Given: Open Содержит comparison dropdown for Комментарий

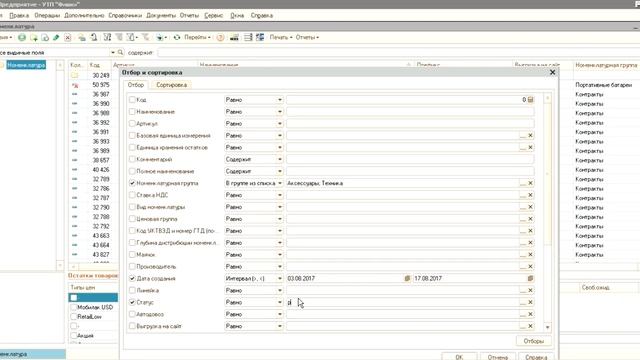Looking at the screenshot, I should tap(280, 159).
